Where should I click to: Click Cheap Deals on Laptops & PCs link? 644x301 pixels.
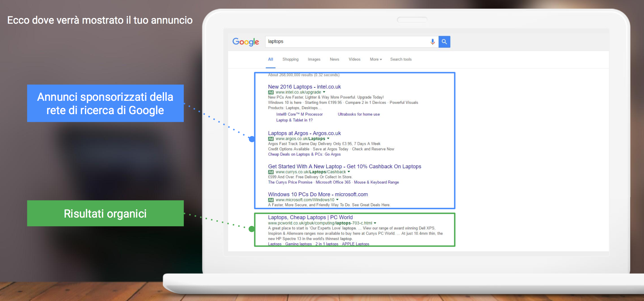pos(295,155)
